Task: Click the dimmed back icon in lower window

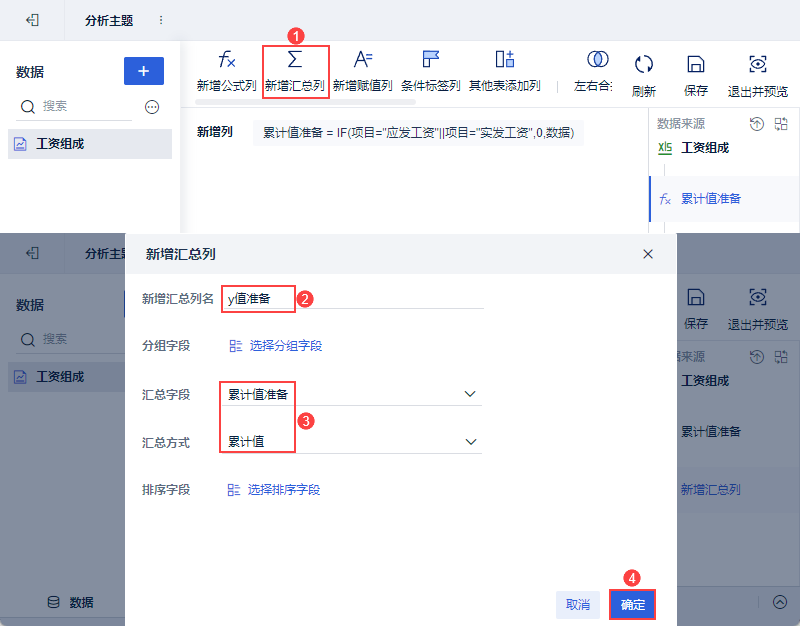Action: 32,253
